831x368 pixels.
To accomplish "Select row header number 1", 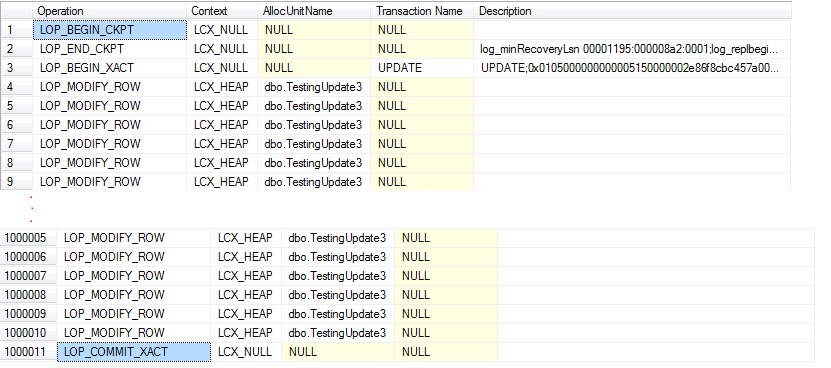I will pos(16,30).
